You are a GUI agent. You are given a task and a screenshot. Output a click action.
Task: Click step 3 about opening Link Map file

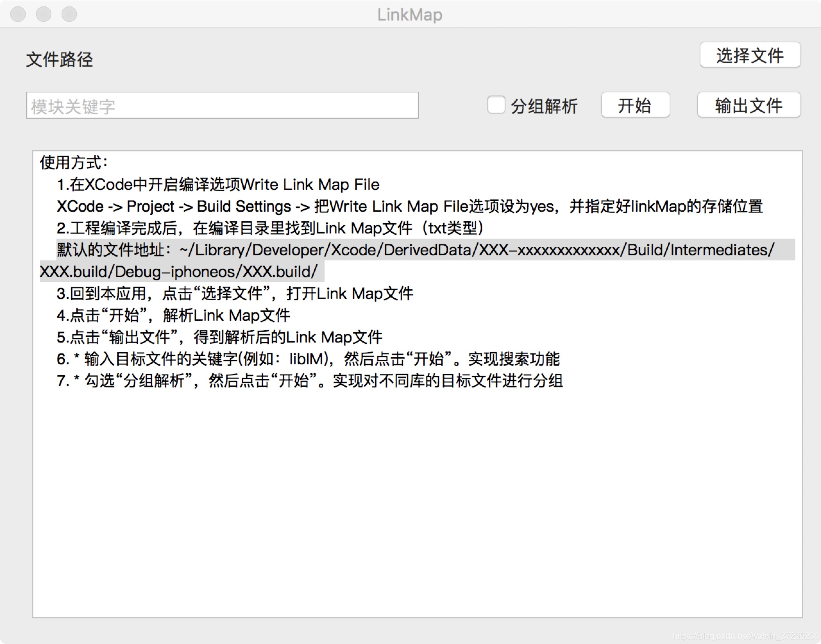click(x=234, y=294)
